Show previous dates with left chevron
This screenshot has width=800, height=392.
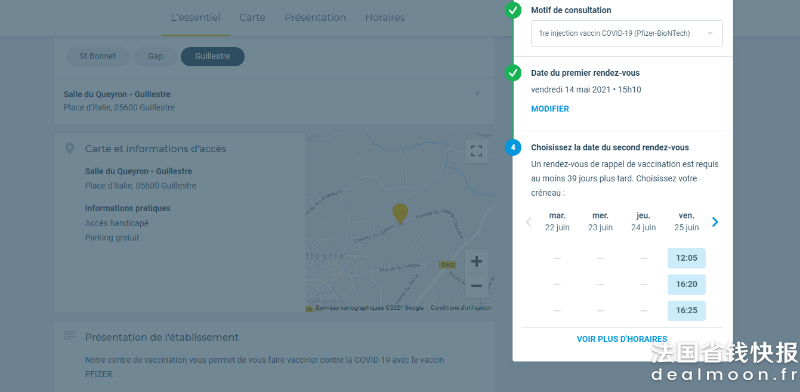click(529, 222)
